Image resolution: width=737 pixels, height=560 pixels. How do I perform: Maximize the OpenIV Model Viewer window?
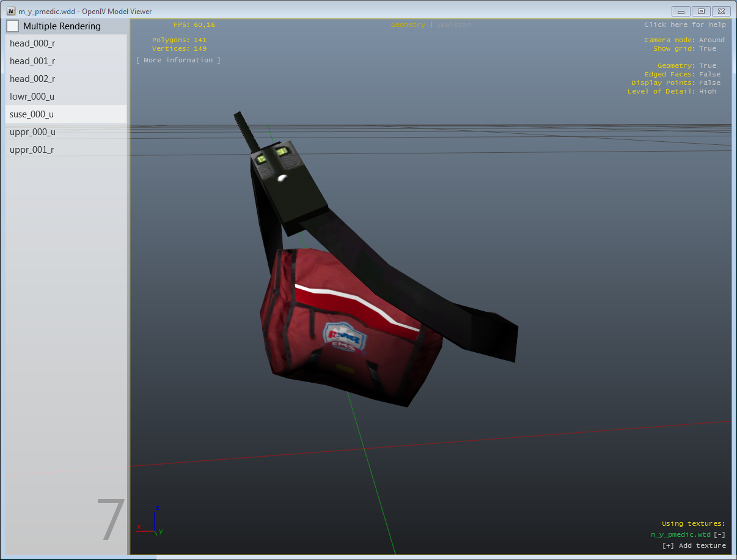pos(701,11)
